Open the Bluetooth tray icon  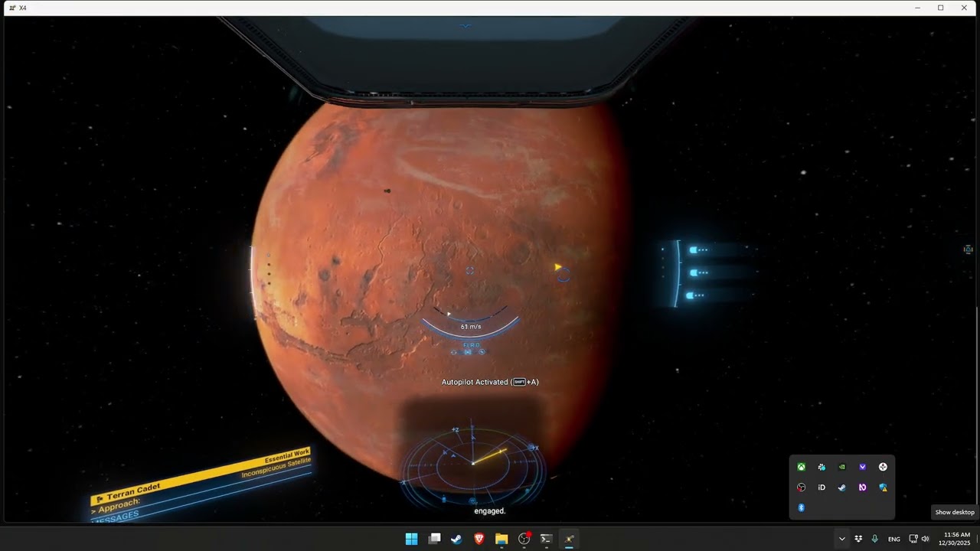point(801,508)
